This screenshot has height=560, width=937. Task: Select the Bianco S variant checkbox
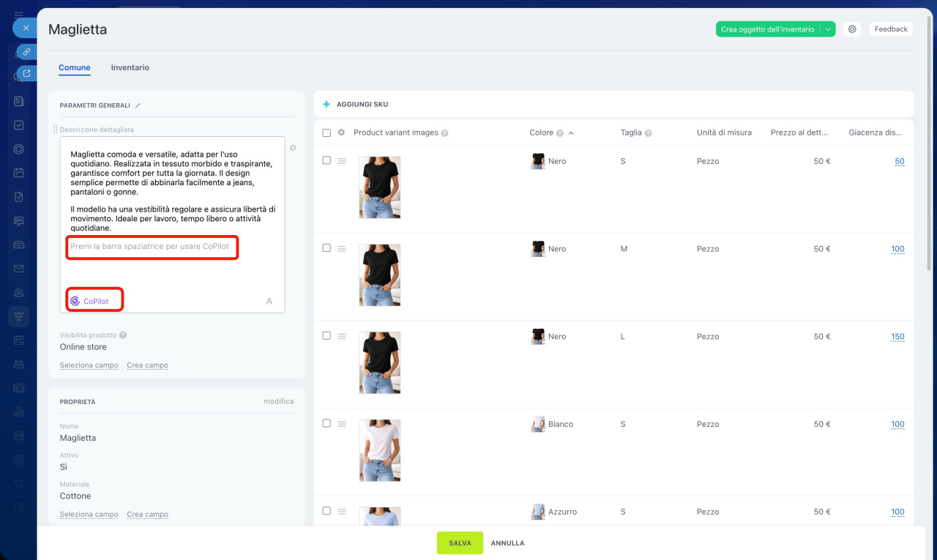point(326,423)
